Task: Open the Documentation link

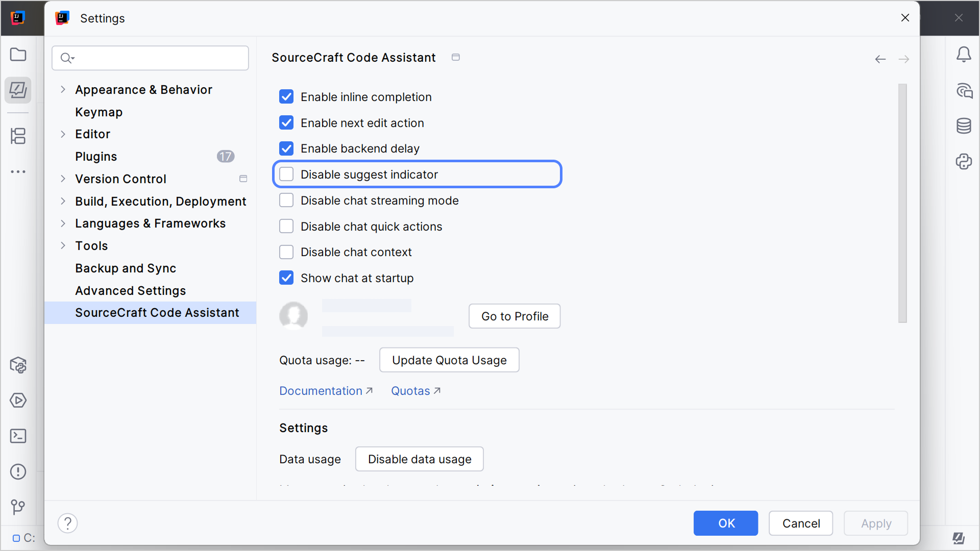Action: click(x=322, y=390)
